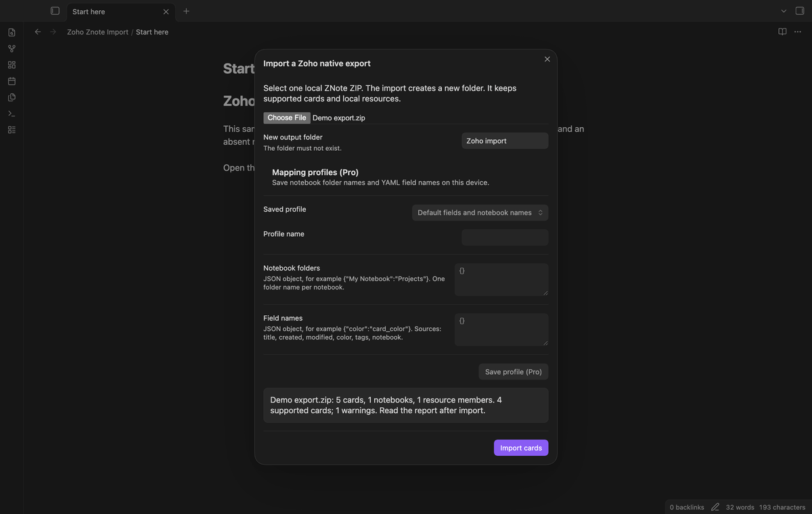
Task: Open more options three-dot menu
Action: click(x=799, y=32)
